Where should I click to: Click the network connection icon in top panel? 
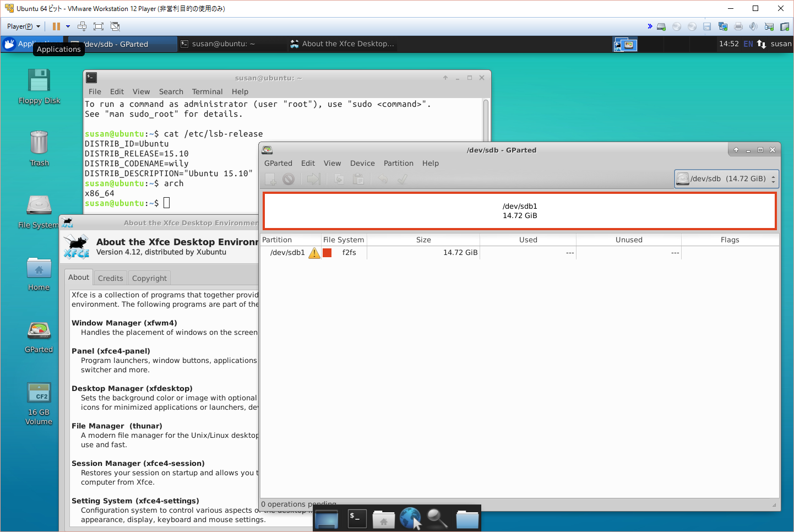pos(762,44)
